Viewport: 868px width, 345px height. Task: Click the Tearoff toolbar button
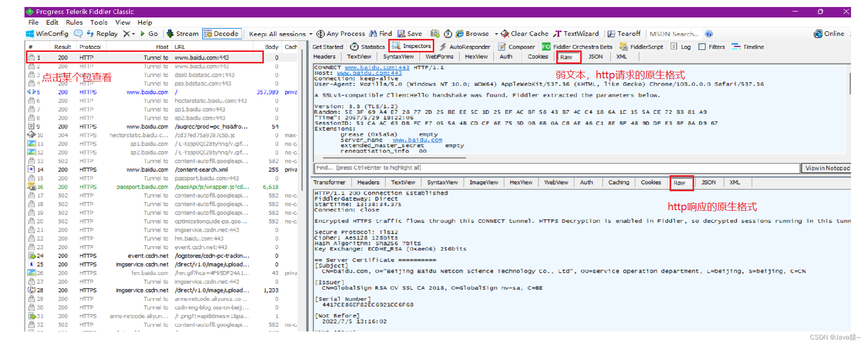click(624, 33)
